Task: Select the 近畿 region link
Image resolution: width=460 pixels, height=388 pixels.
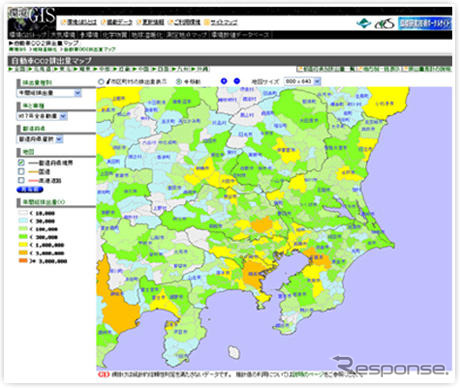Action: [122, 69]
